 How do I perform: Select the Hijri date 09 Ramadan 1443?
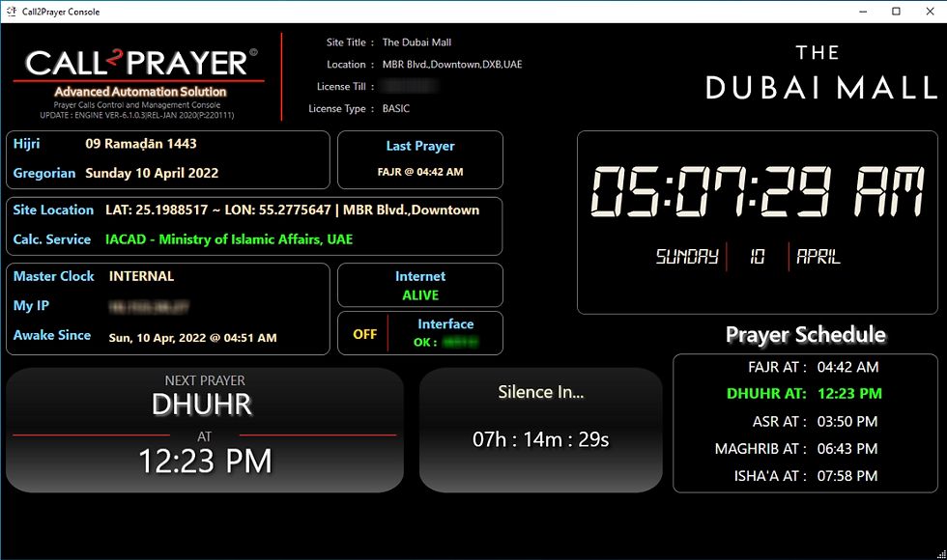pyautogui.click(x=141, y=144)
